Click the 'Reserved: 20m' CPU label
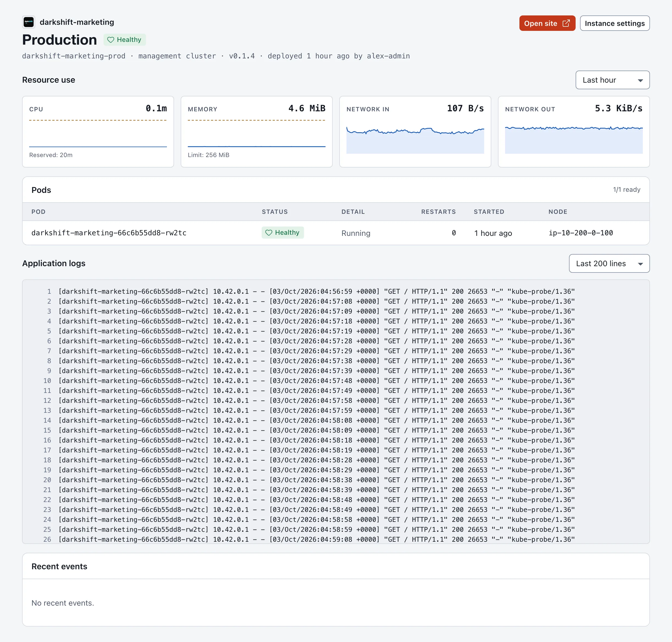 (x=51, y=155)
